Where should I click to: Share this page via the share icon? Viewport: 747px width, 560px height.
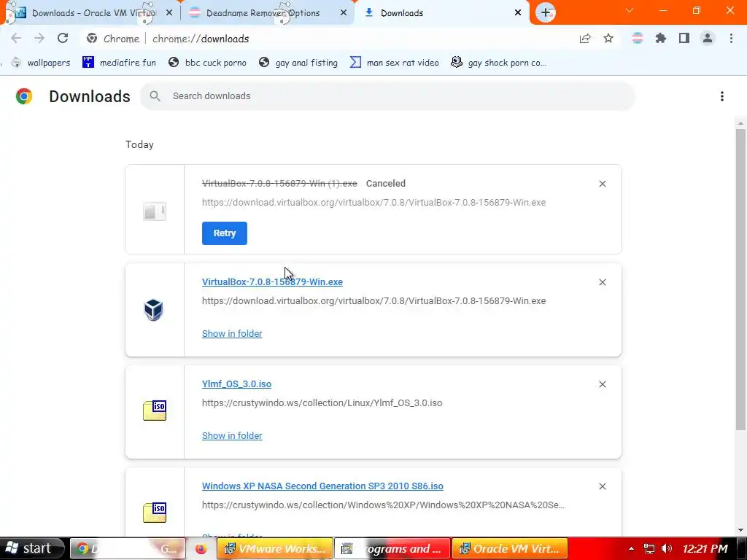(585, 39)
